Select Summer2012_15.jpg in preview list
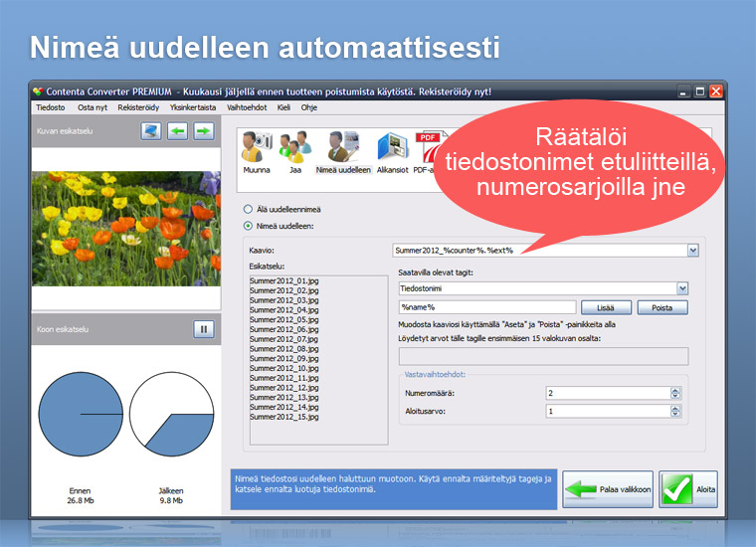756x547 pixels. pos(284,417)
